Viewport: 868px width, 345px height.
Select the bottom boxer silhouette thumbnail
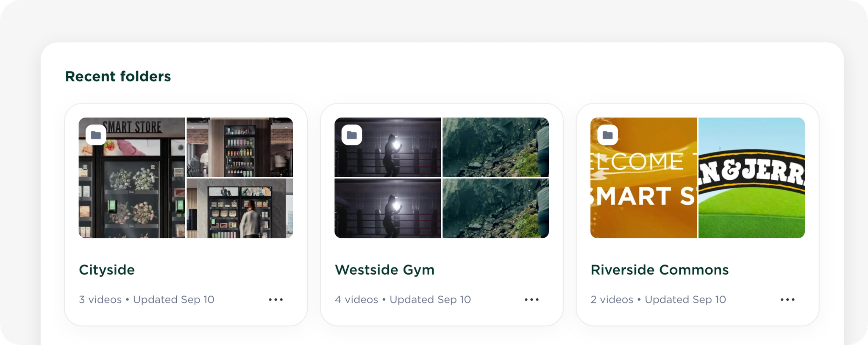(x=388, y=209)
